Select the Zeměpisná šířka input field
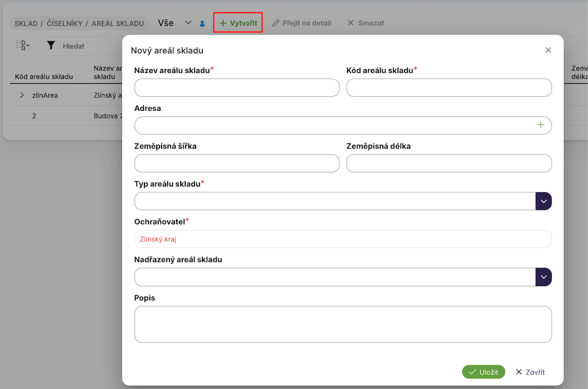 coord(236,163)
